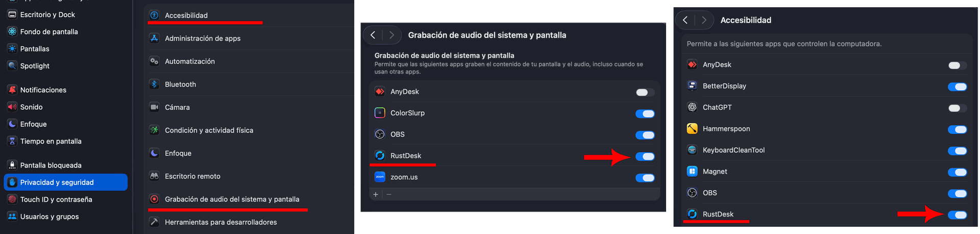Go back from the Accessibility pane
980x234 pixels.
685,20
